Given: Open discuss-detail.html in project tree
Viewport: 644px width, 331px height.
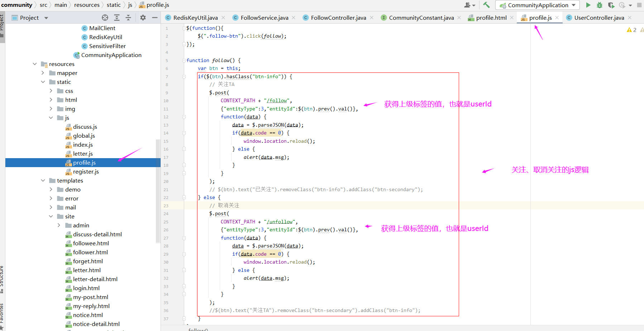Looking at the screenshot, I should tap(97, 234).
